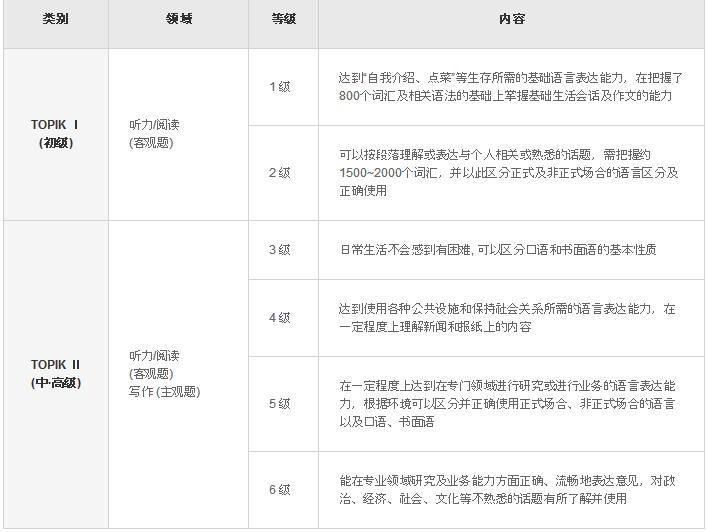
Task: Click the 写作 (主观题) text
Action: 164,392
